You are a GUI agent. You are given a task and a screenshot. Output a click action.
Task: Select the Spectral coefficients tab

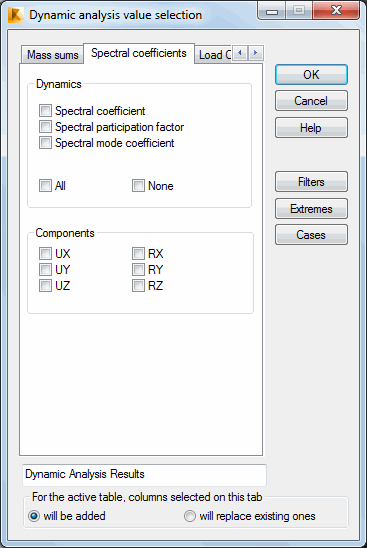click(x=139, y=53)
